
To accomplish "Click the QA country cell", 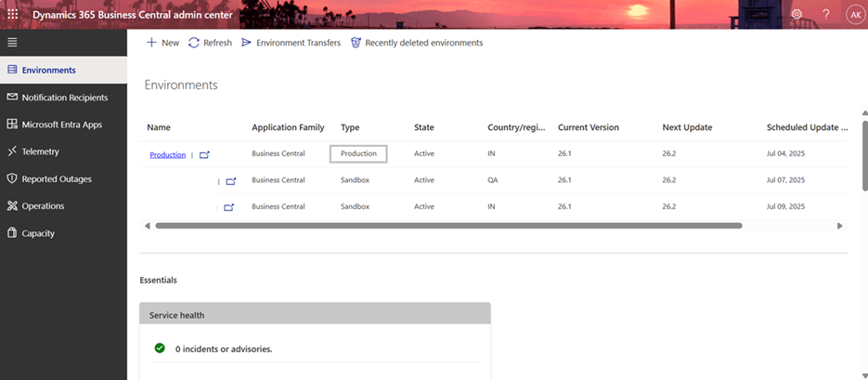I will point(493,180).
